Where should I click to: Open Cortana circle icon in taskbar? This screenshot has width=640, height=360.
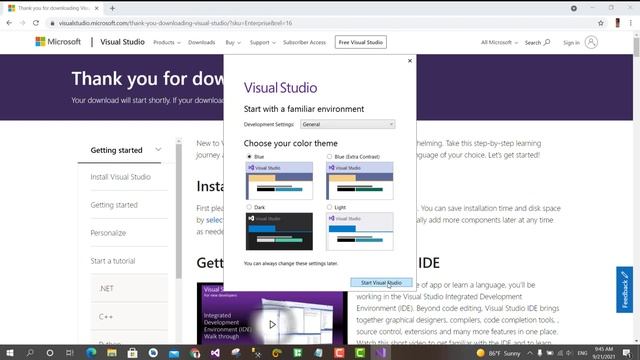(50, 353)
